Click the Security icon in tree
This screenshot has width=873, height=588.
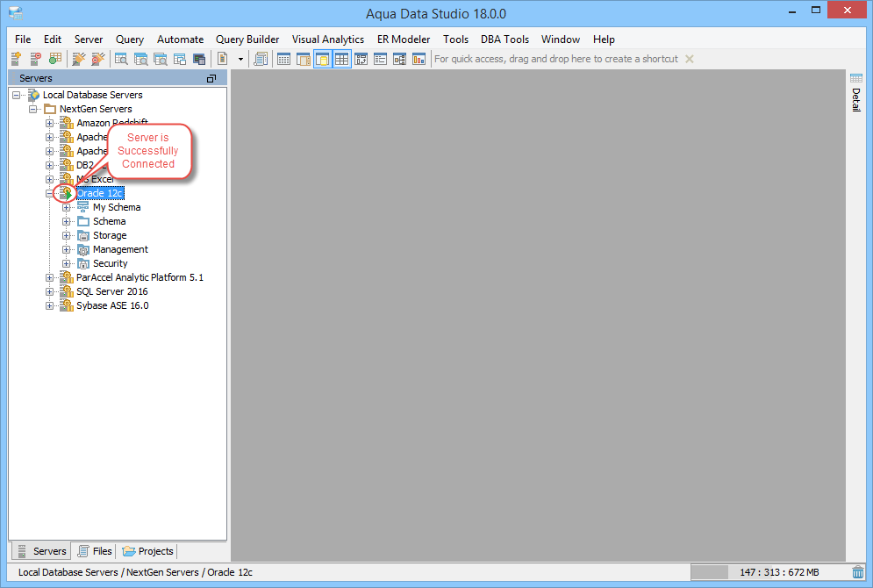pyautogui.click(x=83, y=263)
